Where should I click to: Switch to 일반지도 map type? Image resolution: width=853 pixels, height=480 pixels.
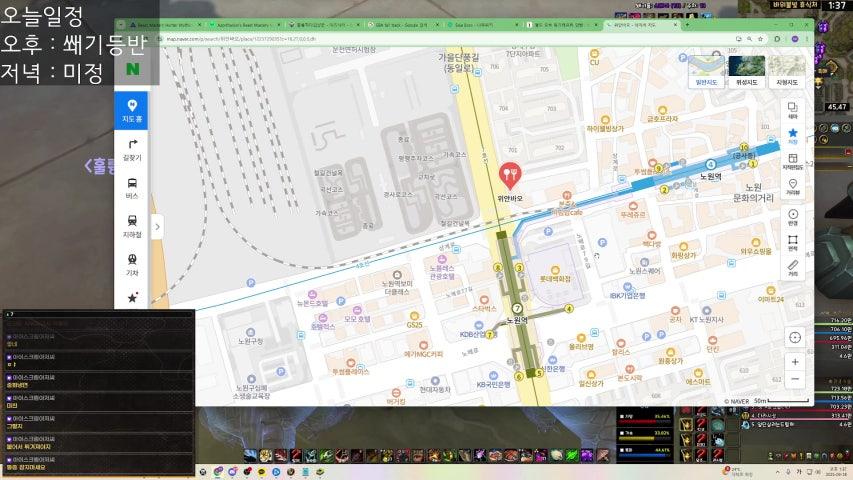(x=706, y=71)
